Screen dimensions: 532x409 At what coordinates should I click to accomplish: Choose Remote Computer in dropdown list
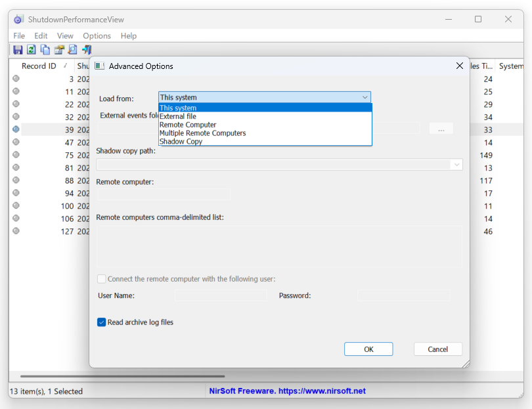point(265,125)
